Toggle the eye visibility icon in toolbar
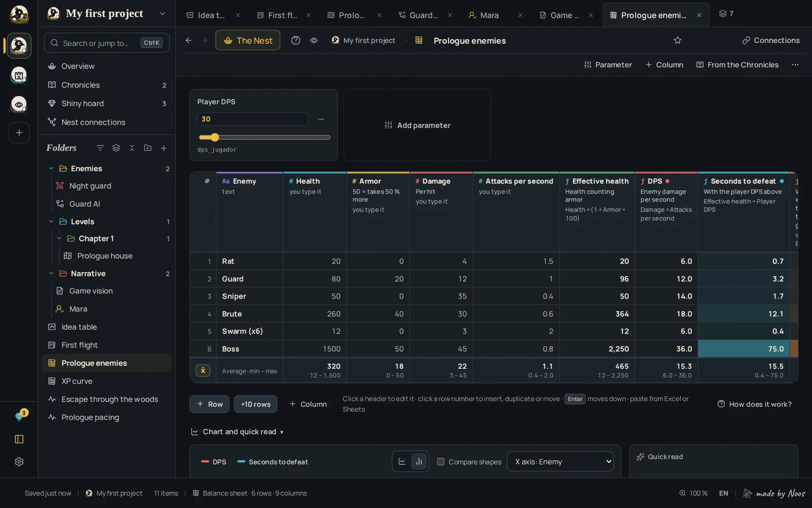This screenshot has width=812, height=508. 314,40
